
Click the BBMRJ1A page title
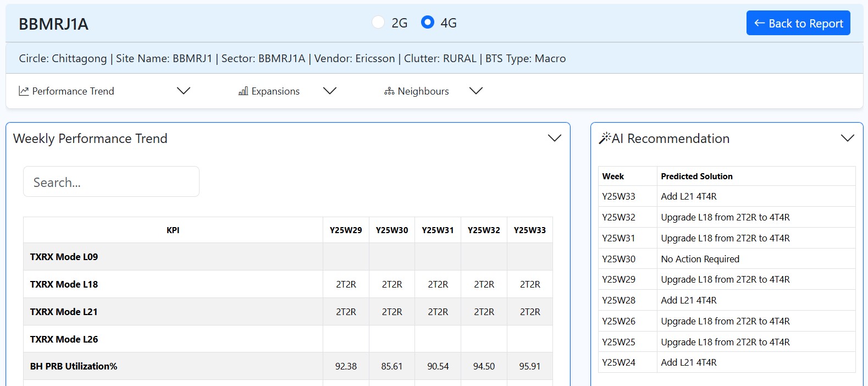(53, 24)
